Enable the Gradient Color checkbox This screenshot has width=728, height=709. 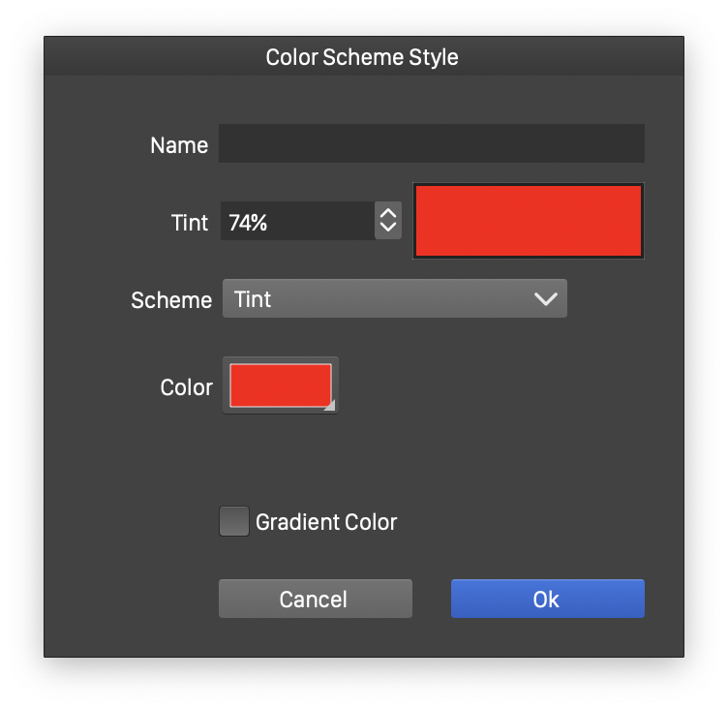pos(234,522)
